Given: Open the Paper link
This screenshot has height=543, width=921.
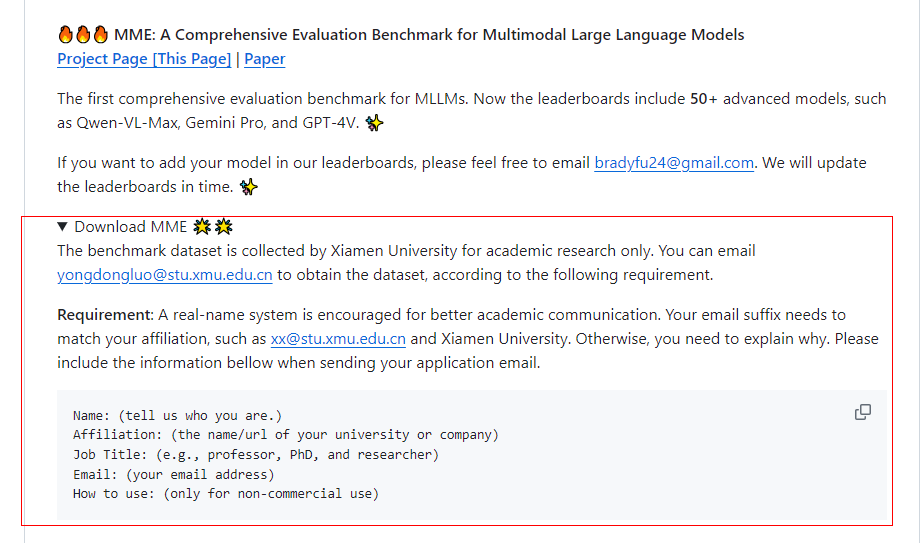Looking at the screenshot, I should point(264,59).
